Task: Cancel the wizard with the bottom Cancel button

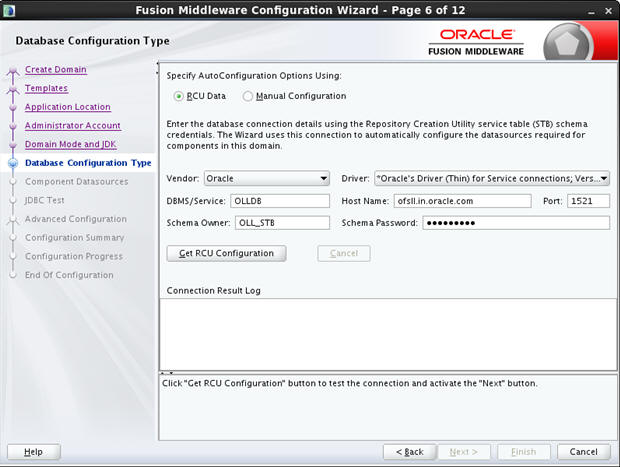Action: [x=584, y=452]
